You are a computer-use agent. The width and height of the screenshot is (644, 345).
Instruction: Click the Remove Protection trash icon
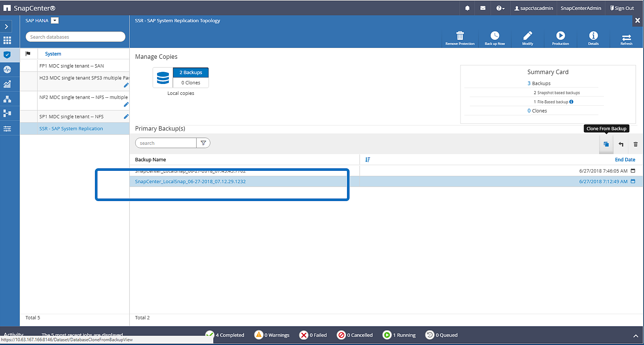[460, 36]
